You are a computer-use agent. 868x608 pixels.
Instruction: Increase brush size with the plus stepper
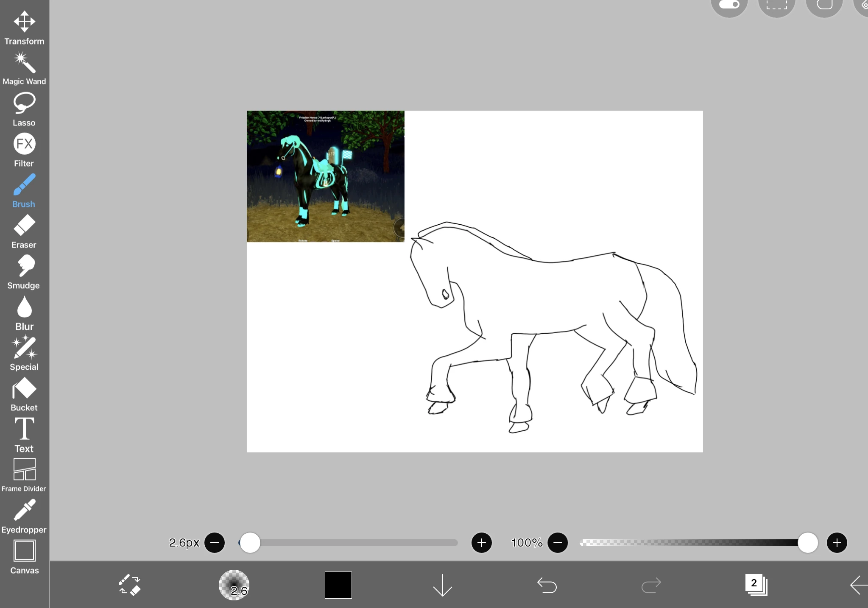coord(481,543)
